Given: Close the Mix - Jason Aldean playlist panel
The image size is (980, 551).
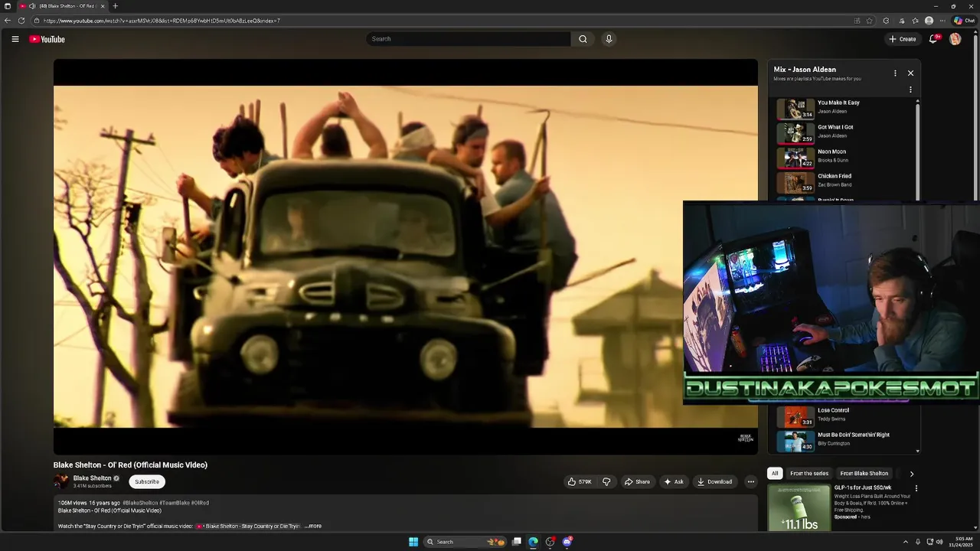Looking at the screenshot, I should coord(910,73).
